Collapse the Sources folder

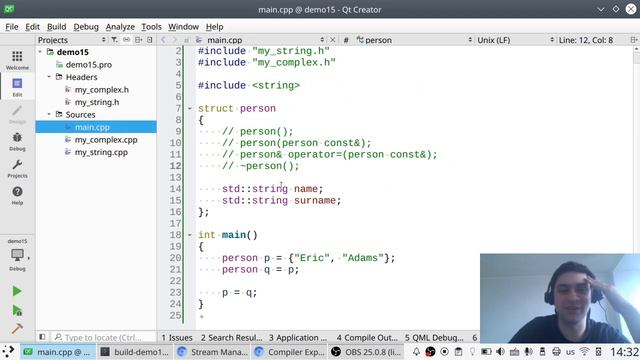pyautogui.click(x=49, y=114)
